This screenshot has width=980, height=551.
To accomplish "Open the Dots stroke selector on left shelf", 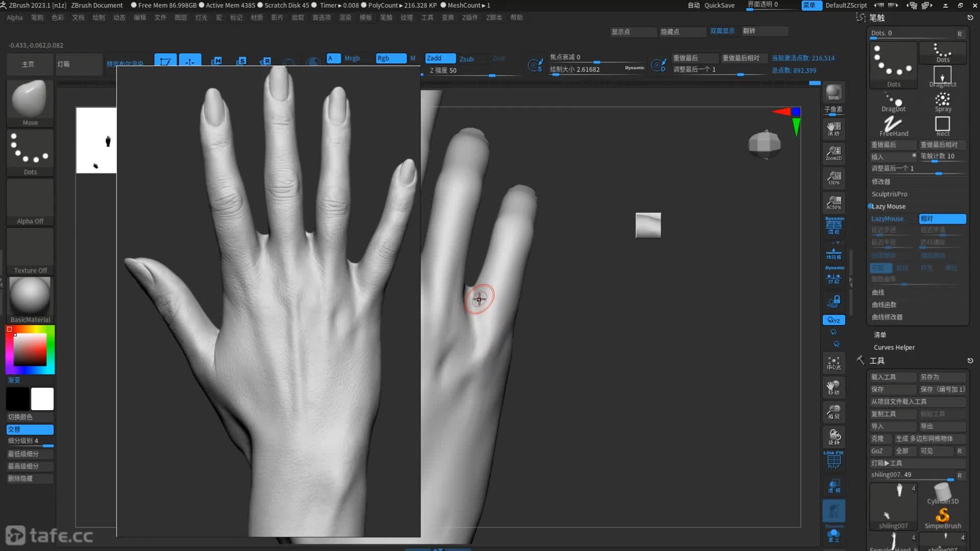I will 30,152.
